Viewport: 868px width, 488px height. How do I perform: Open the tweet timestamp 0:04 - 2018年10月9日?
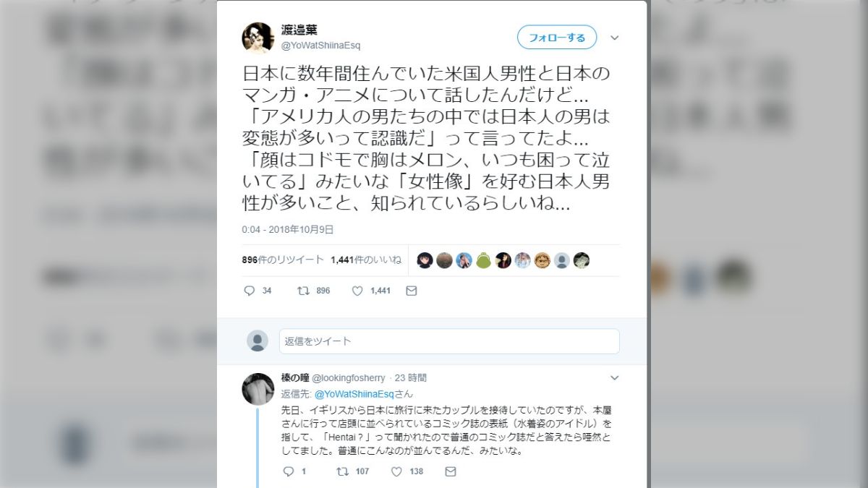[x=288, y=229]
